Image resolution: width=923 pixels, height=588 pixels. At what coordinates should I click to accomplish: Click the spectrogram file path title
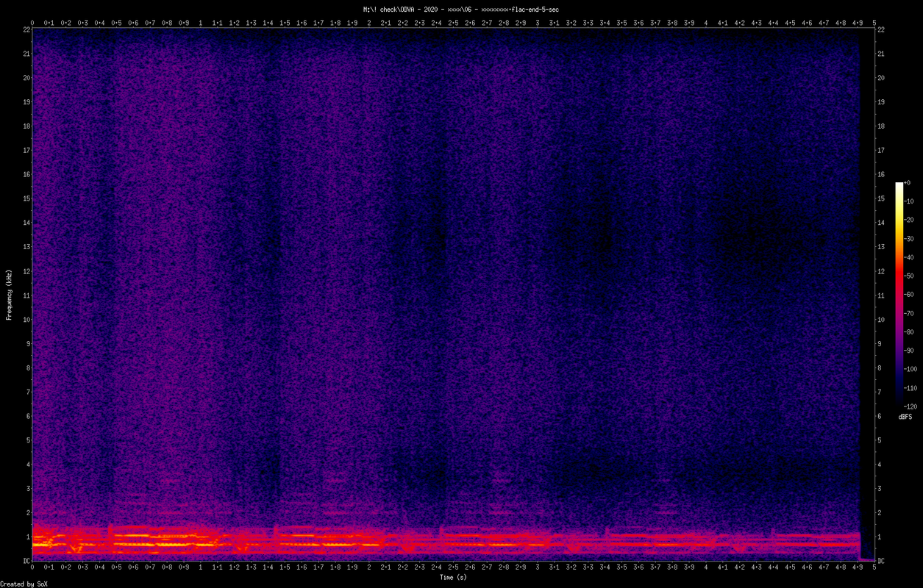[x=460, y=9]
